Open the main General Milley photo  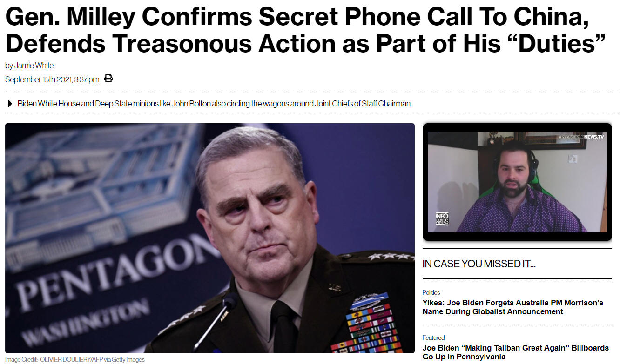[209, 238]
